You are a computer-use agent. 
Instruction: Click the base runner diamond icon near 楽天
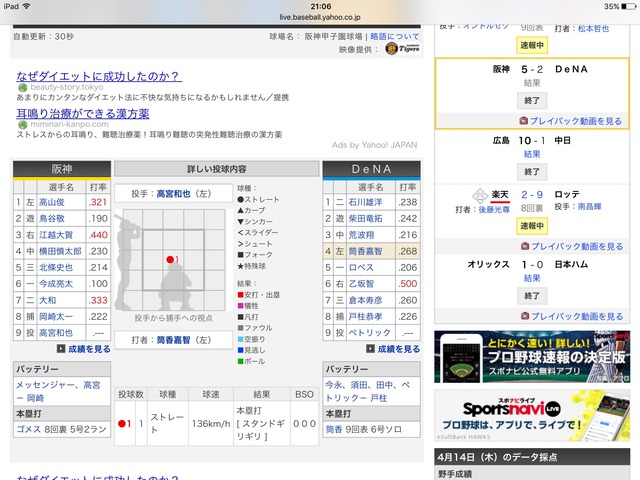coord(480,196)
